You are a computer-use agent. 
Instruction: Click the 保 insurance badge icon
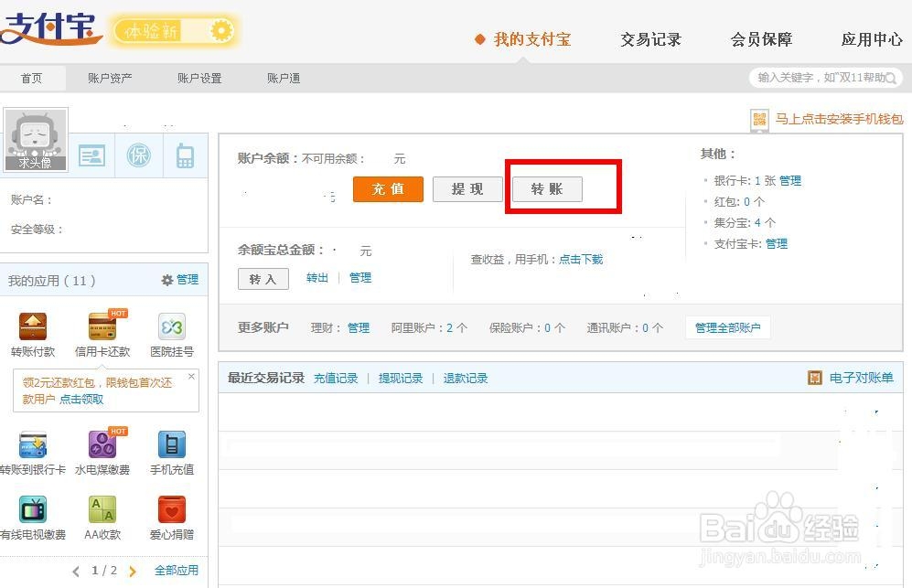coord(138,155)
